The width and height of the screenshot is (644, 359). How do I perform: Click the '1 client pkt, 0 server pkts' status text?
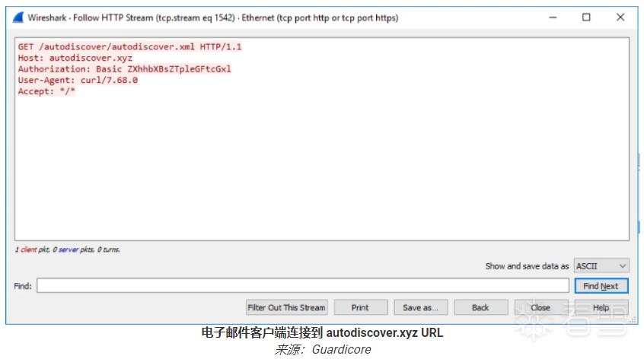[x=67, y=249]
